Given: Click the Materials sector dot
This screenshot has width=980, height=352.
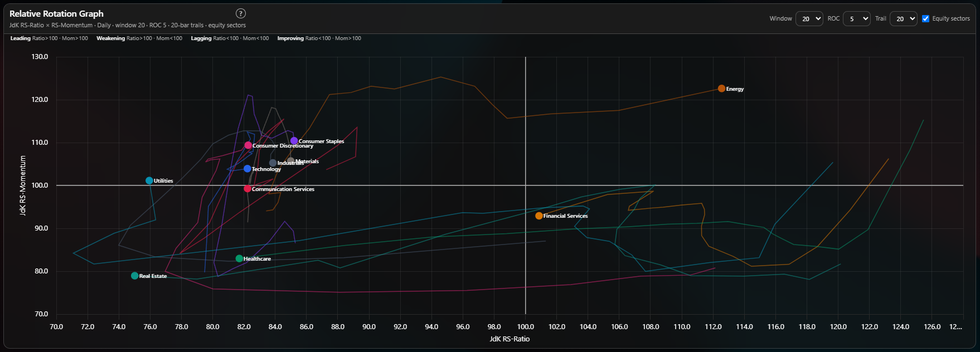Looking at the screenshot, I should [x=290, y=161].
